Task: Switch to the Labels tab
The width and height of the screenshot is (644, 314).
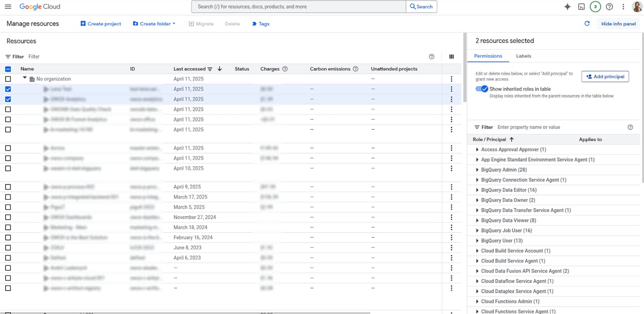Action: (523, 56)
